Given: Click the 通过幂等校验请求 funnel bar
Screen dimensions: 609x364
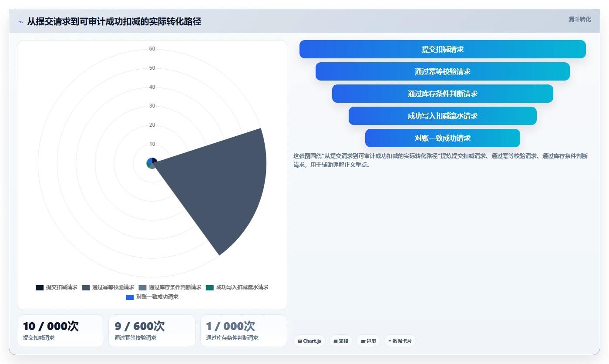Looking at the screenshot, I should (442, 71).
